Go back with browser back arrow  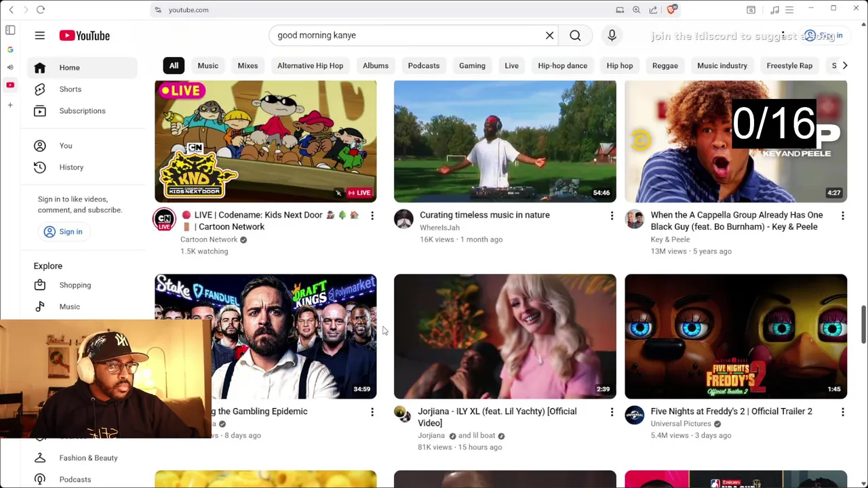[11, 9]
